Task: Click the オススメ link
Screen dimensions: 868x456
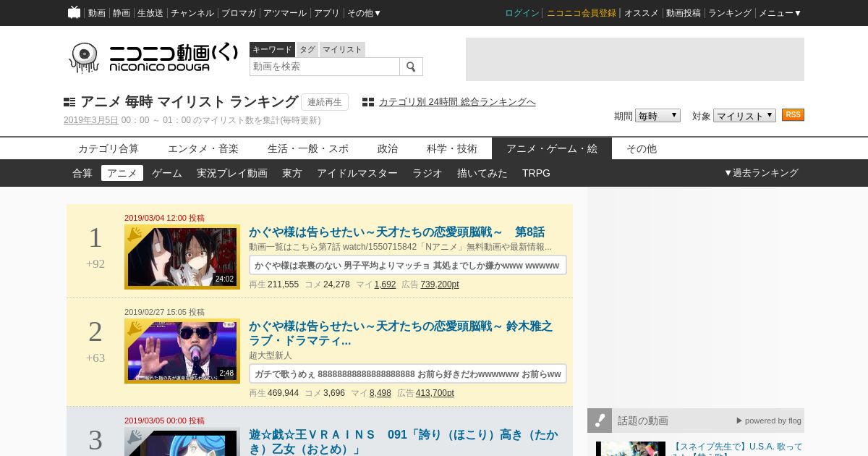Action: click(642, 13)
